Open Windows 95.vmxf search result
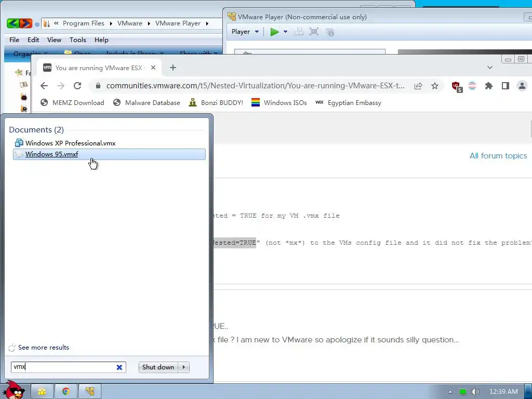Screen dimensions: 532x399 109,154
